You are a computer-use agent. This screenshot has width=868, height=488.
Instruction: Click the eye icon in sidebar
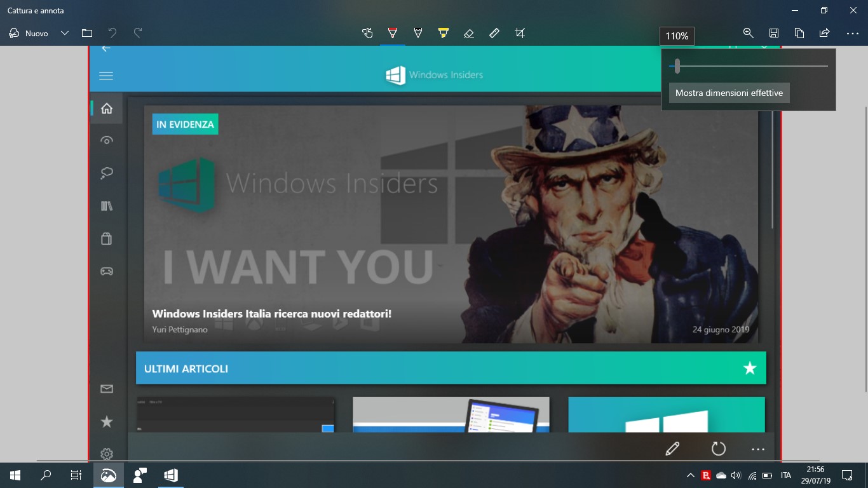click(107, 140)
